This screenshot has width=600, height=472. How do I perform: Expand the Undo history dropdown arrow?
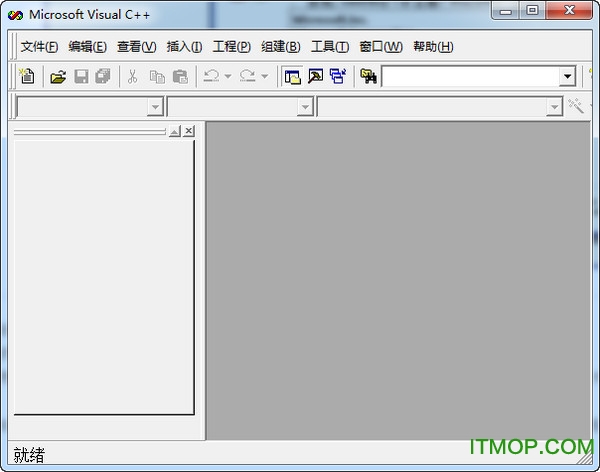228,76
